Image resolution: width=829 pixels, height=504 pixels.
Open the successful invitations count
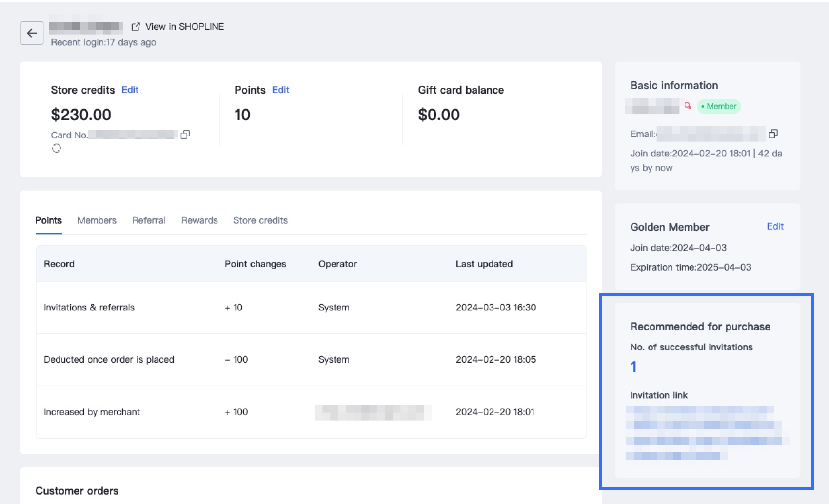tap(633, 367)
